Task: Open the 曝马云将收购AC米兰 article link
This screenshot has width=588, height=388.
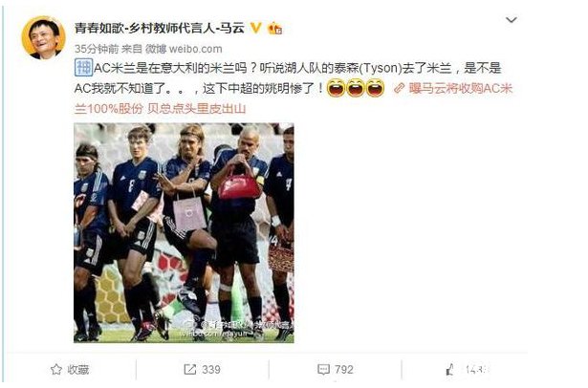Action: tap(461, 89)
